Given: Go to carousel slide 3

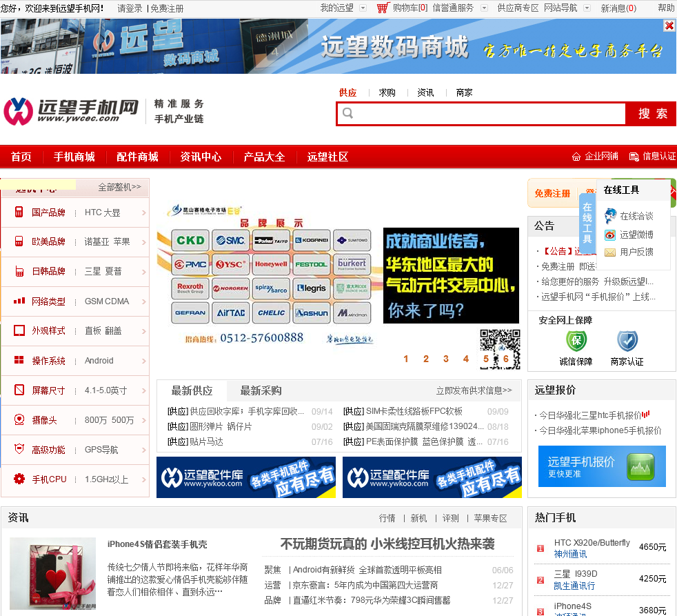Looking at the screenshot, I should click(x=446, y=359).
